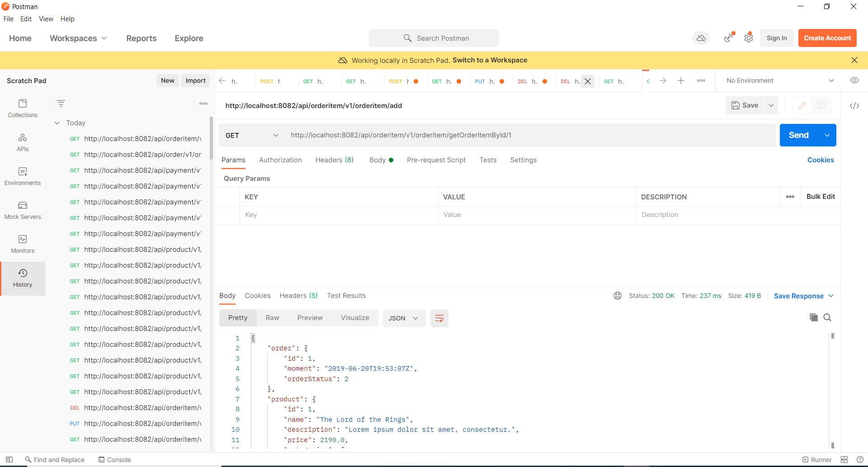
Task: Click the Save request button
Action: click(745, 105)
